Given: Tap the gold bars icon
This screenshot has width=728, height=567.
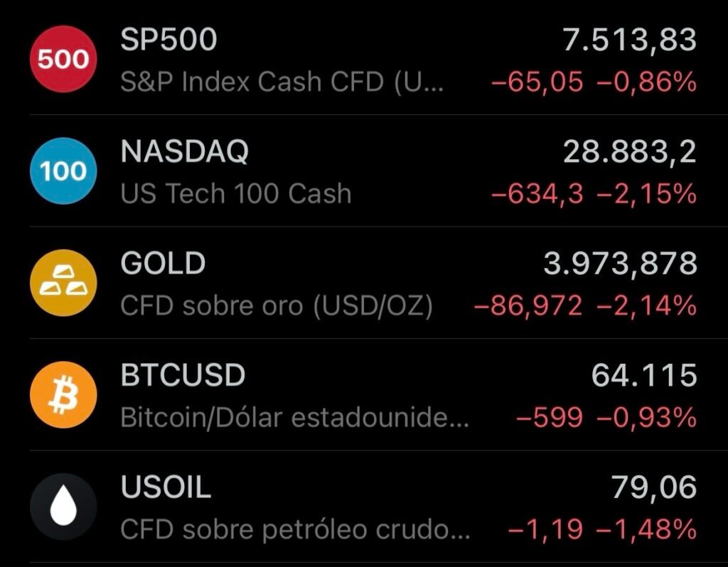Looking at the screenshot, I should 63,283.
